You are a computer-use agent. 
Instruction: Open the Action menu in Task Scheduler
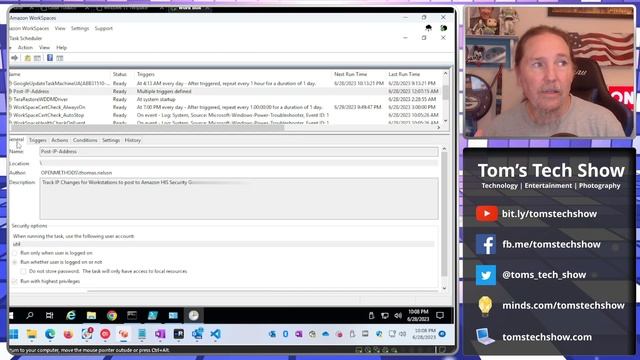pos(25,48)
